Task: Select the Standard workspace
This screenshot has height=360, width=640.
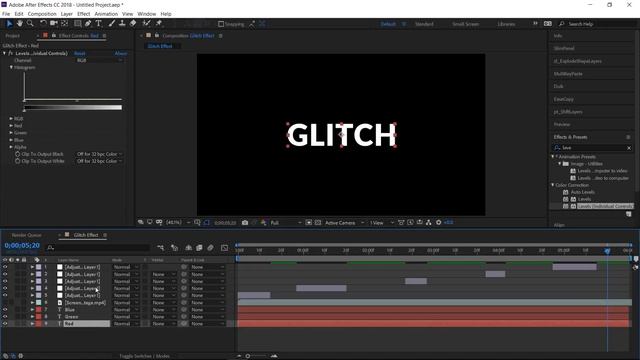Action: (x=424, y=24)
